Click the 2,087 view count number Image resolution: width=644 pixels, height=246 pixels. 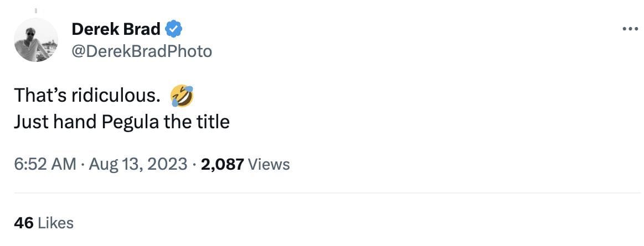pyautogui.click(x=223, y=164)
